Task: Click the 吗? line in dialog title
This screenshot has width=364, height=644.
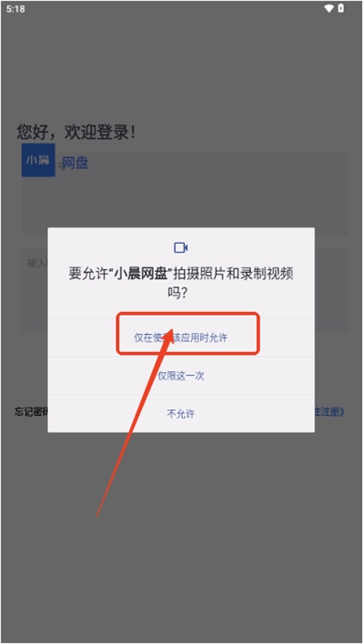Action: tap(177, 293)
